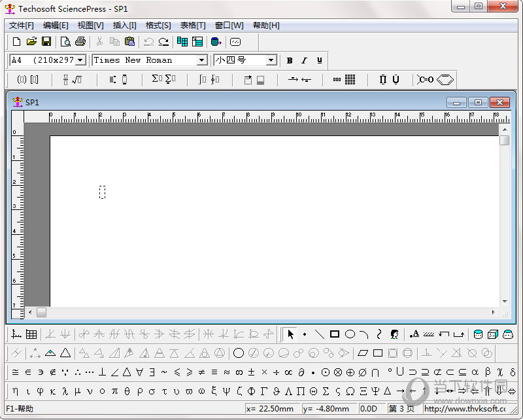The width and height of the screenshot is (523, 420).
Task: Select the arrow pointer selection tool
Action: [x=290, y=334]
